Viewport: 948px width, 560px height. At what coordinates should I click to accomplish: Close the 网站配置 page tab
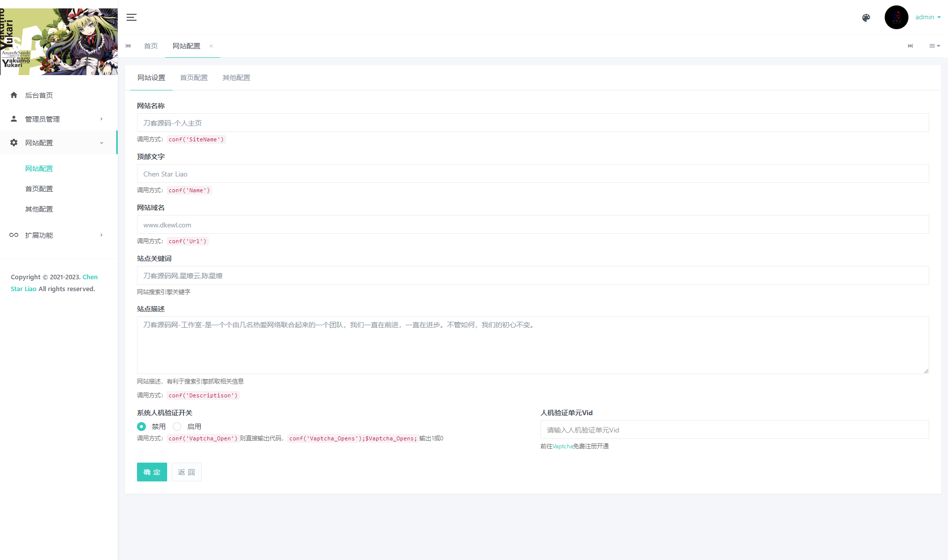tap(211, 46)
